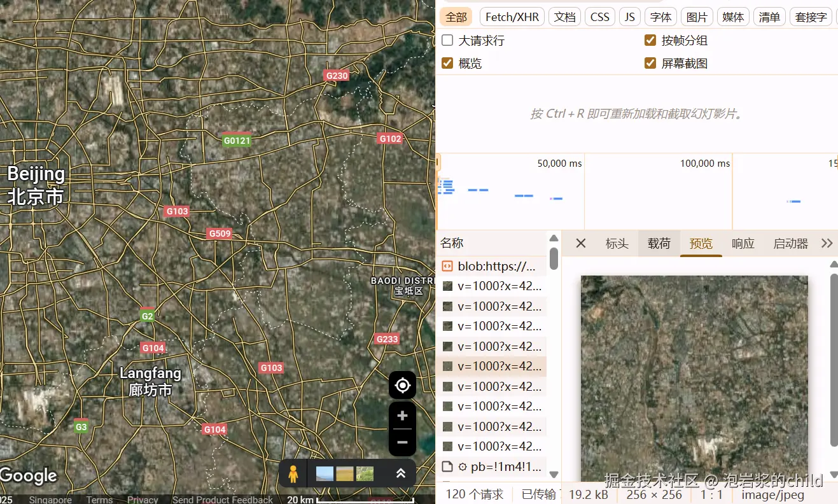This screenshot has height=504, width=838.
Task: Click the Langfang 廊坊市 city label
Action: click(151, 381)
